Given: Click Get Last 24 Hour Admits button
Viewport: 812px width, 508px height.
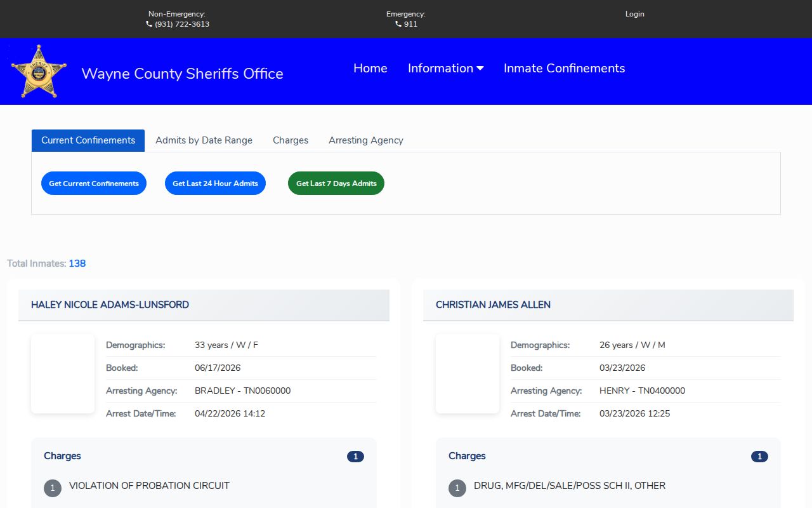Looking at the screenshot, I should [x=215, y=184].
